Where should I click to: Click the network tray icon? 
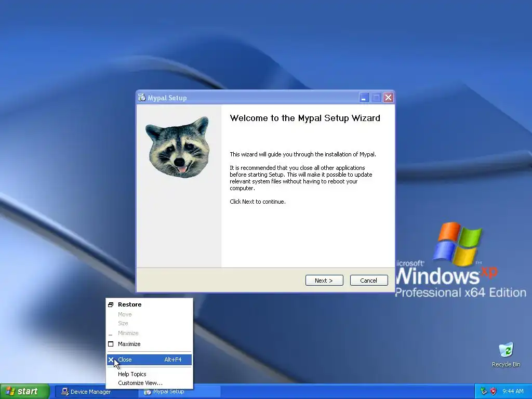tap(484, 391)
